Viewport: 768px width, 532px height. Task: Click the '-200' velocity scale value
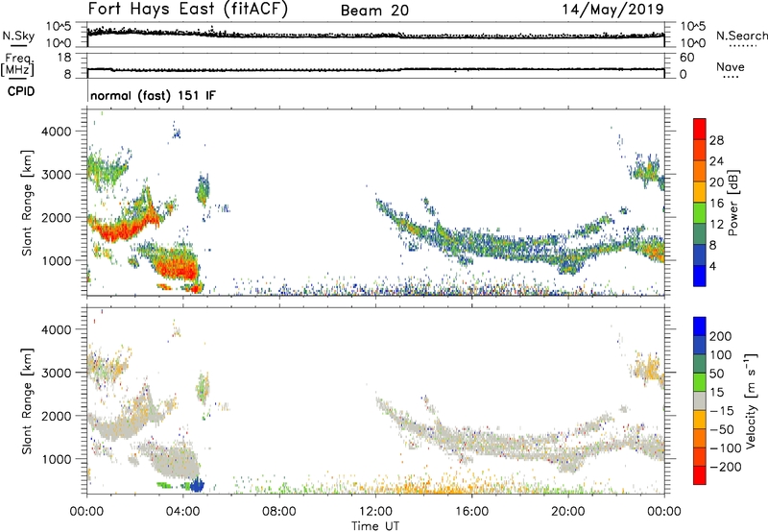tap(726, 467)
